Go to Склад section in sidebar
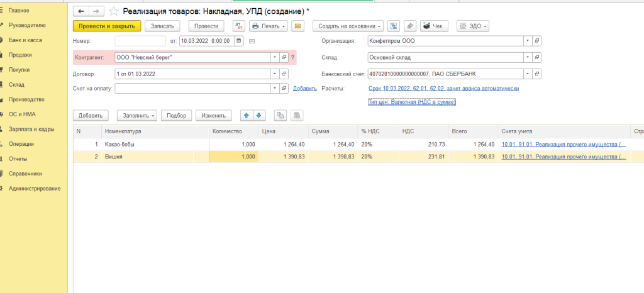Viewport: 644px width, 293px height. 16,85
